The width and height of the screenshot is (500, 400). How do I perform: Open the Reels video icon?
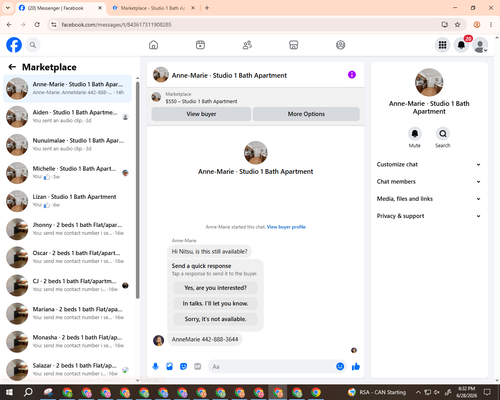point(200,45)
